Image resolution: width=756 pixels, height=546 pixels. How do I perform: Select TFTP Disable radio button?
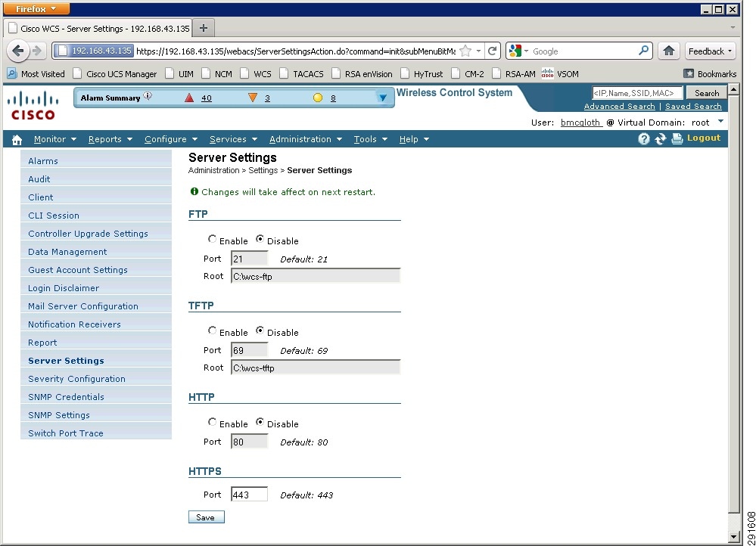pos(260,330)
